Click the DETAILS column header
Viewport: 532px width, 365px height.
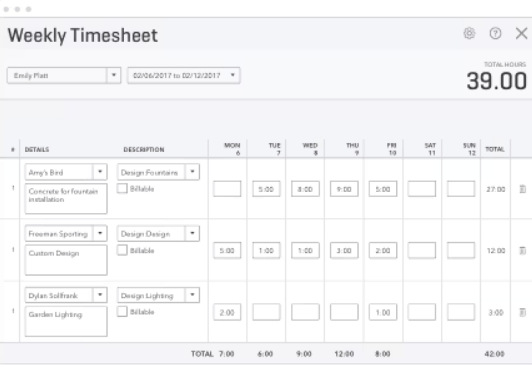click(x=37, y=149)
